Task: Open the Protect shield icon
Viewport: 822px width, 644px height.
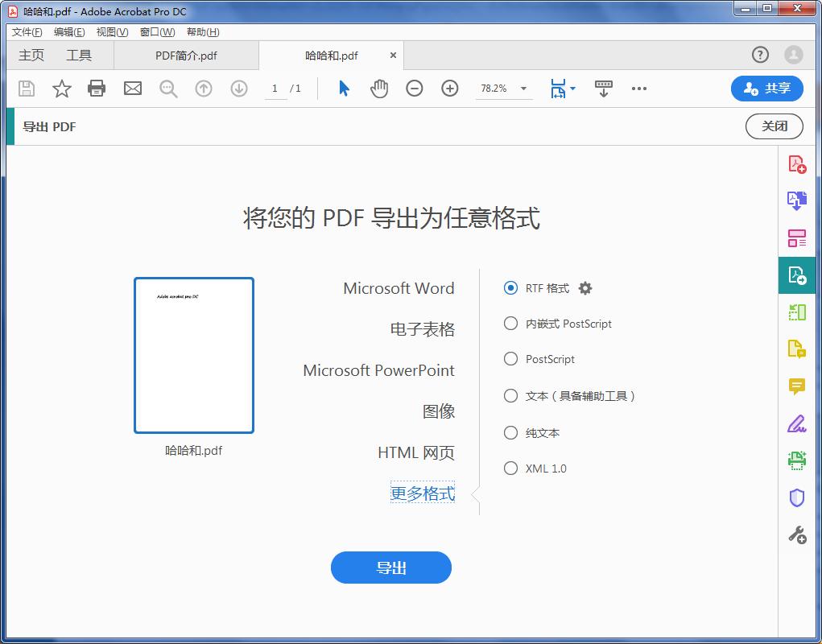Action: [797, 497]
